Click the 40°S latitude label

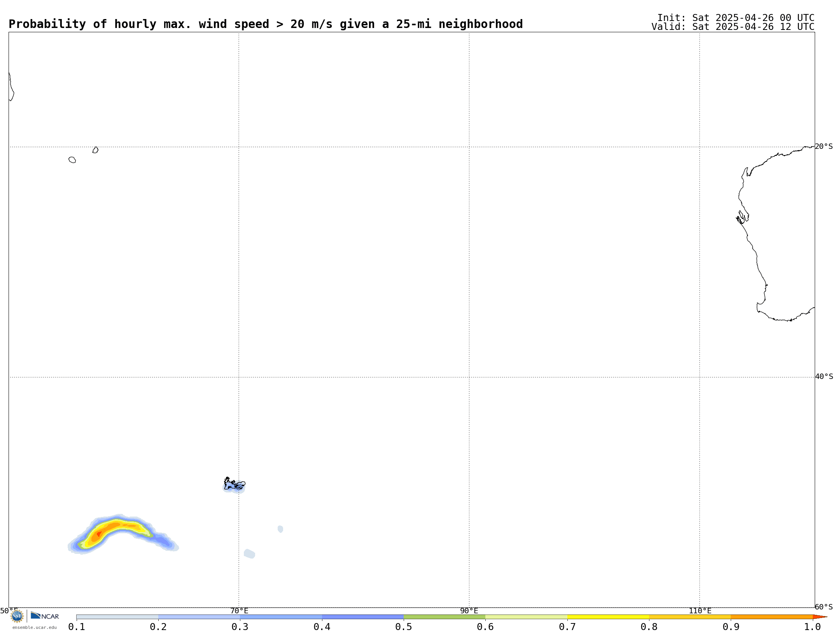pyautogui.click(x=824, y=377)
